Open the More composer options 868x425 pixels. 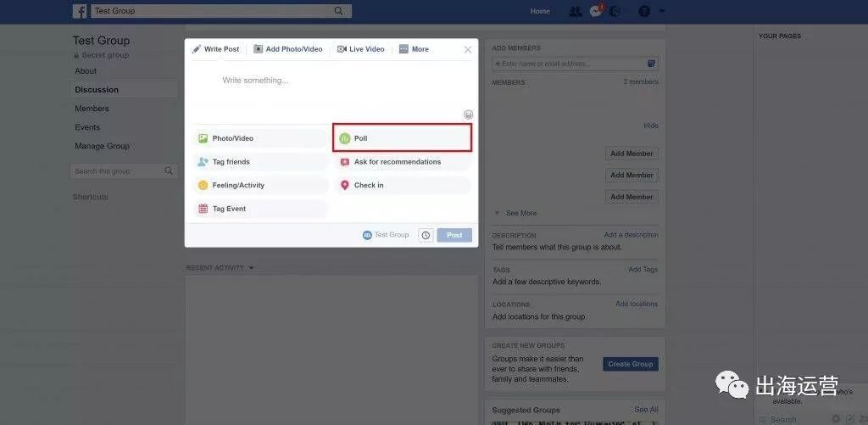pos(414,49)
